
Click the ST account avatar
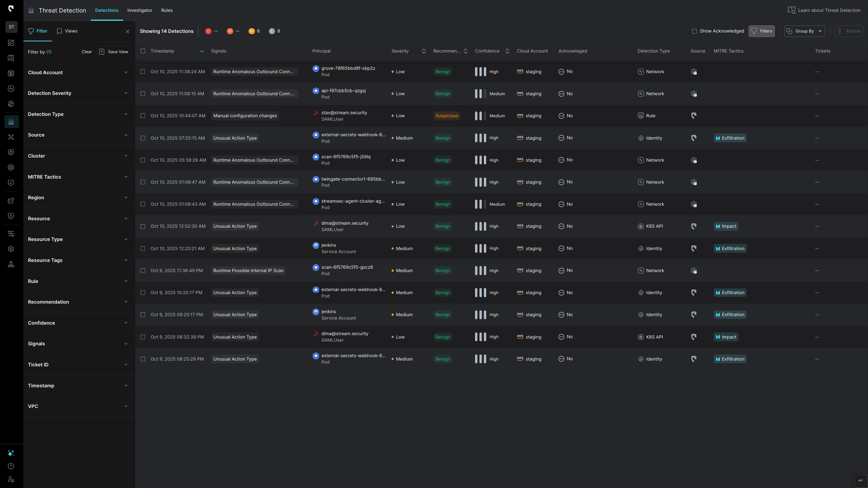coord(12,27)
